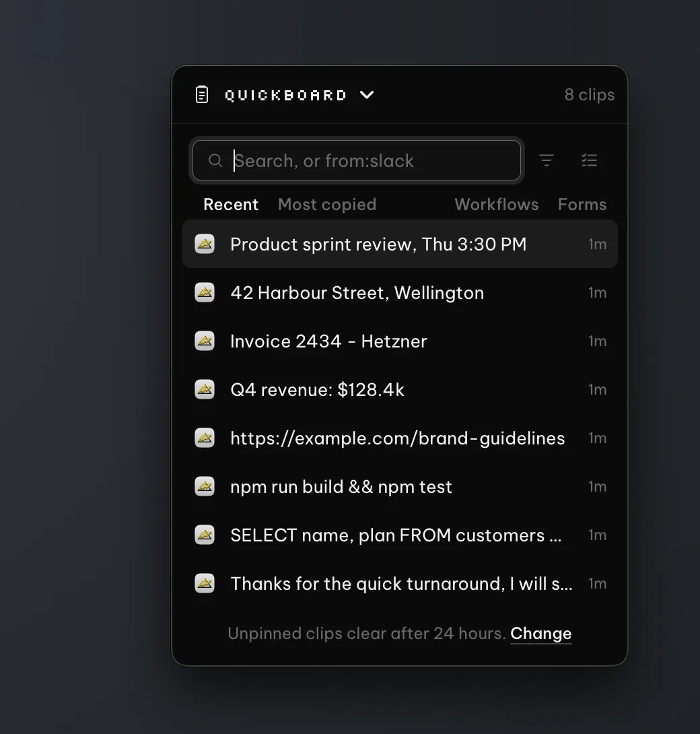The height and width of the screenshot is (734, 700).
Task: Click the source icon of Invoice 2434
Action: [205, 341]
